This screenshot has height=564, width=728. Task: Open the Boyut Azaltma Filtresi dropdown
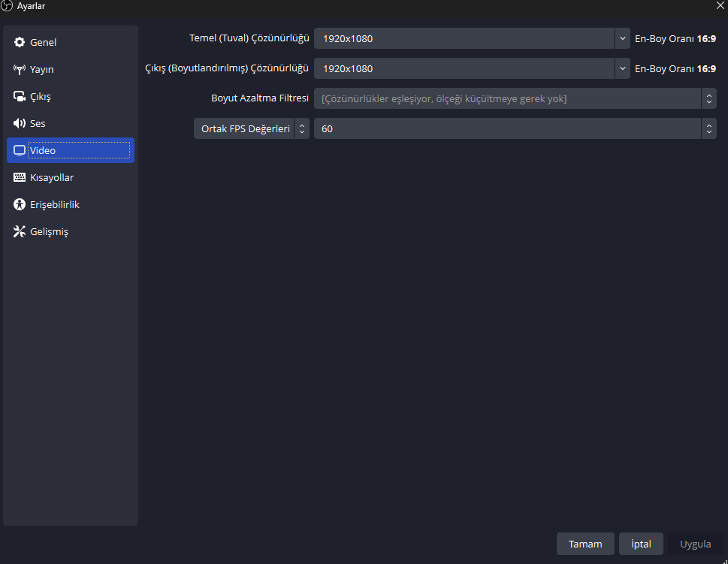coord(515,98)
